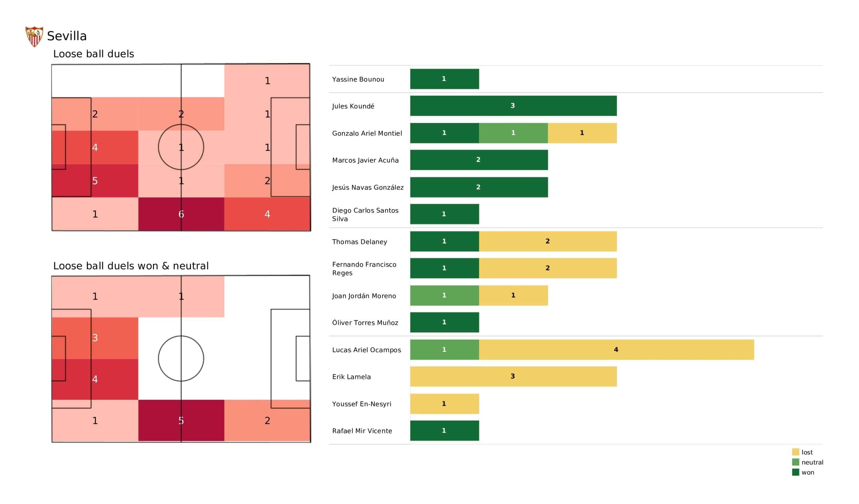The image size is (859, 504).
Task: Select Marcos Javier Acuña's green bar
Action: pyautogui.click(x=478, y=160)
